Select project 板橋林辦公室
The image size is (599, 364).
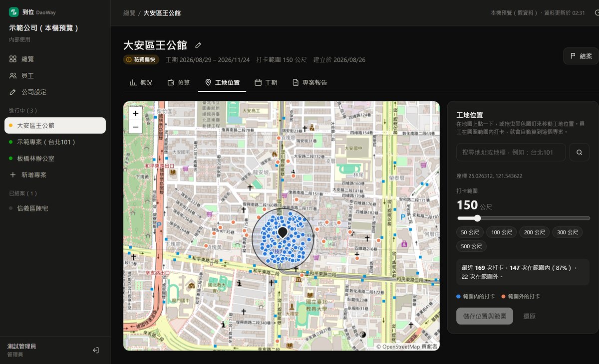click(55, 159)
